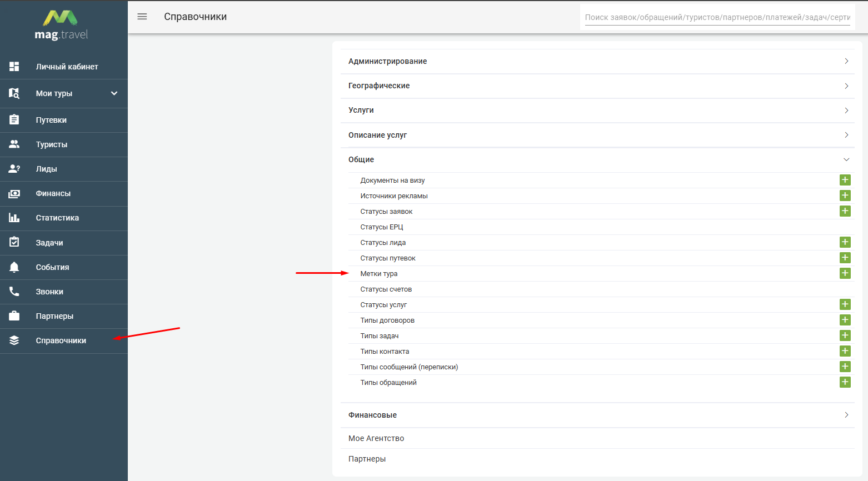Open Туристы menu item
The width and height of the screenshot is (868, 481).
click(64, 144)
